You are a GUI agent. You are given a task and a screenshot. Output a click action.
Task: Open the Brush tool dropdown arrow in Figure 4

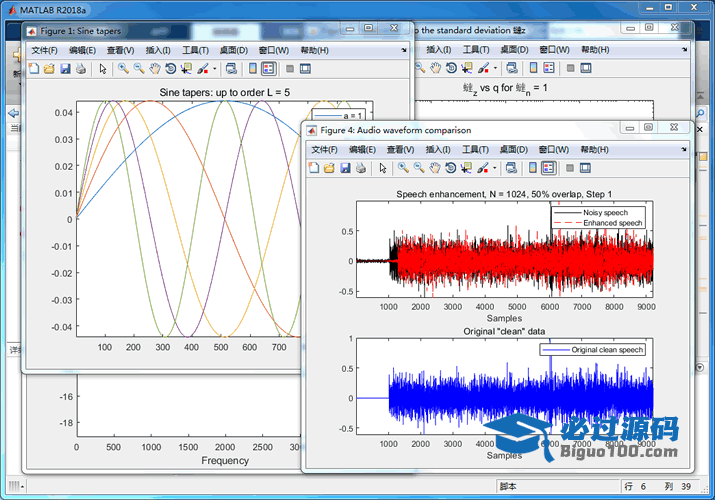[x=494, y=168]
